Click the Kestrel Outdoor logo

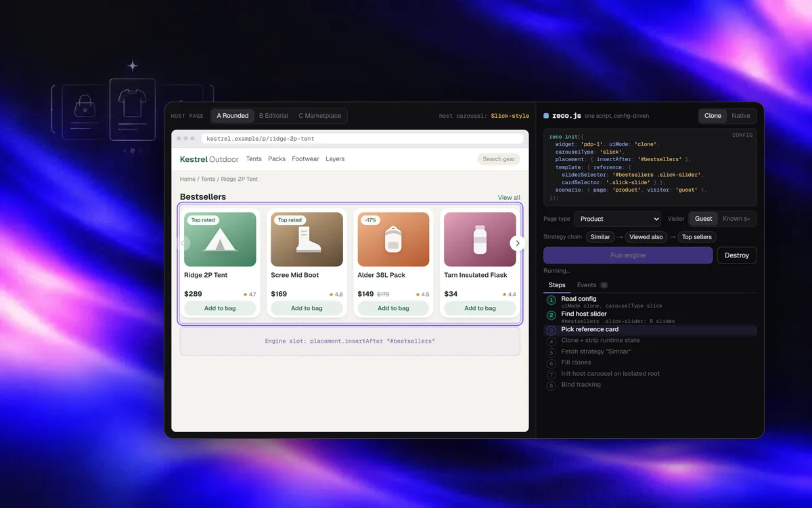click(209, 159)
